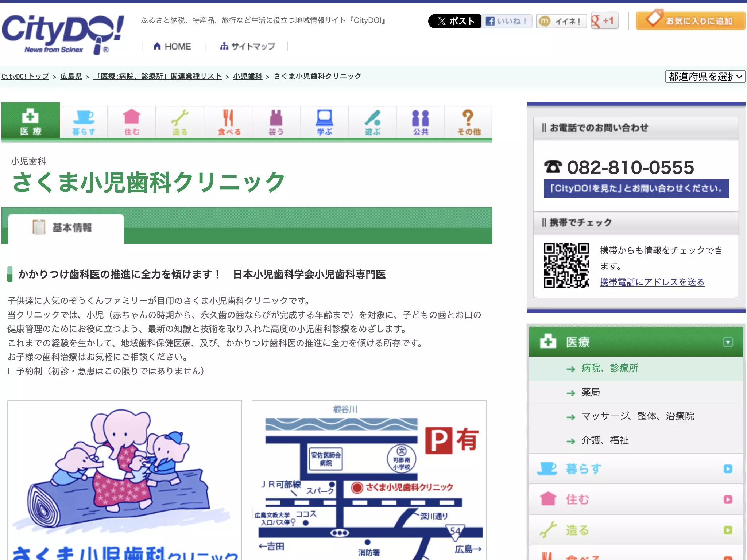Collapse the 医療 sidebar section arrow
Viewport: 747px width, 560px height.
(728, 342)
